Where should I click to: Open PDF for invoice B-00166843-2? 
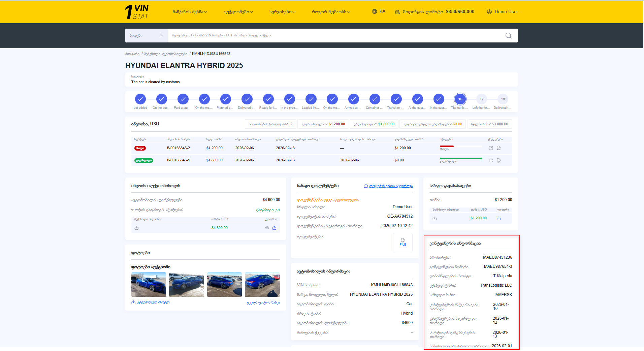pos(499,148)
